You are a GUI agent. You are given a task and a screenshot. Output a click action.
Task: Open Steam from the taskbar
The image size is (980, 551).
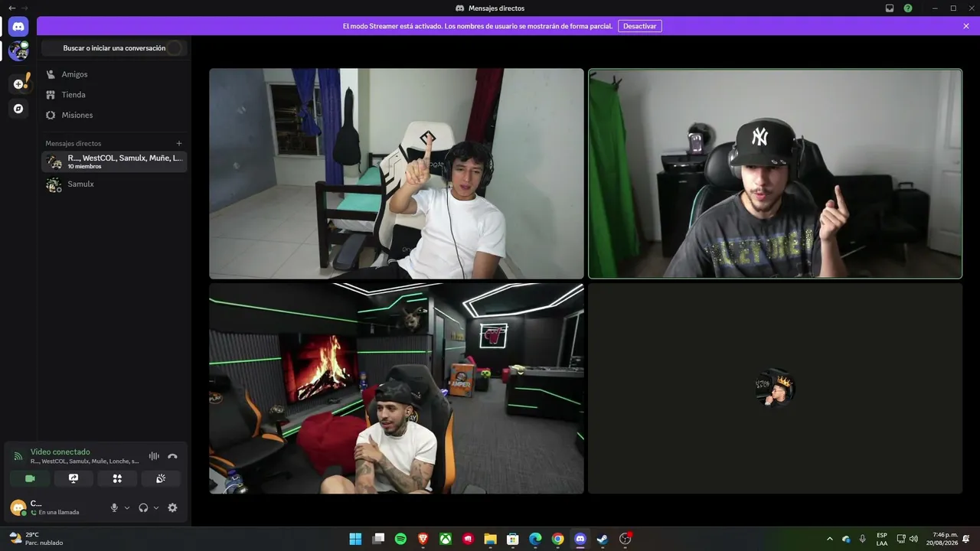pos(603,539)
